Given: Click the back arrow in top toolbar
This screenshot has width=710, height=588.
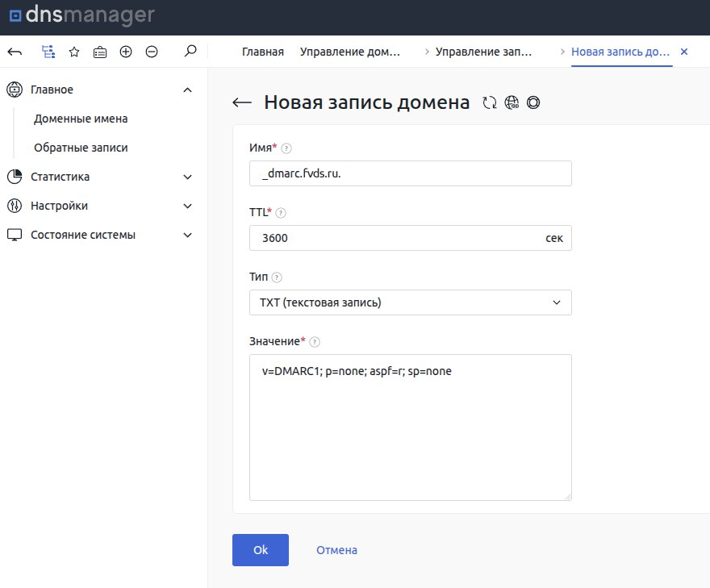Looking at the screenshot, I should [x=15, y=52].
